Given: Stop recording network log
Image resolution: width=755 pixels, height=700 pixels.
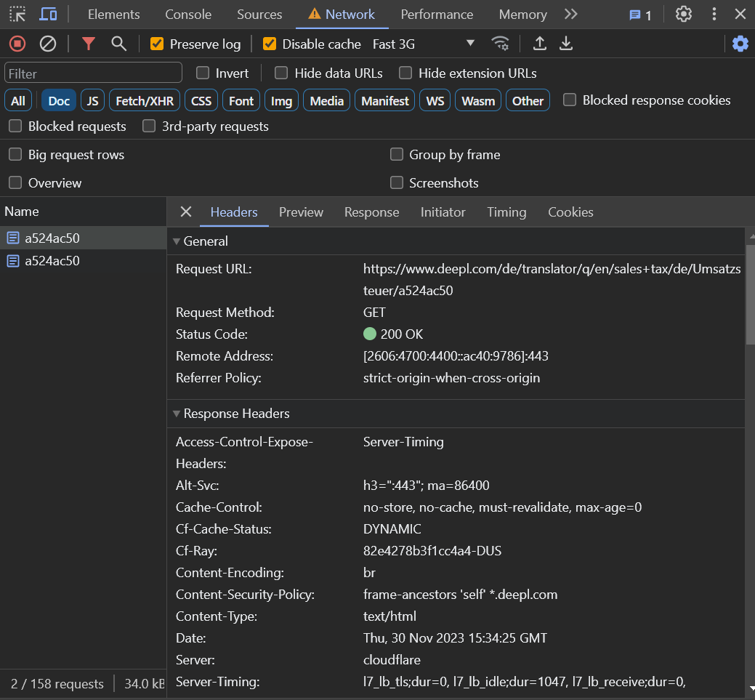Looking at the screenshot, I should coord(17,44).
